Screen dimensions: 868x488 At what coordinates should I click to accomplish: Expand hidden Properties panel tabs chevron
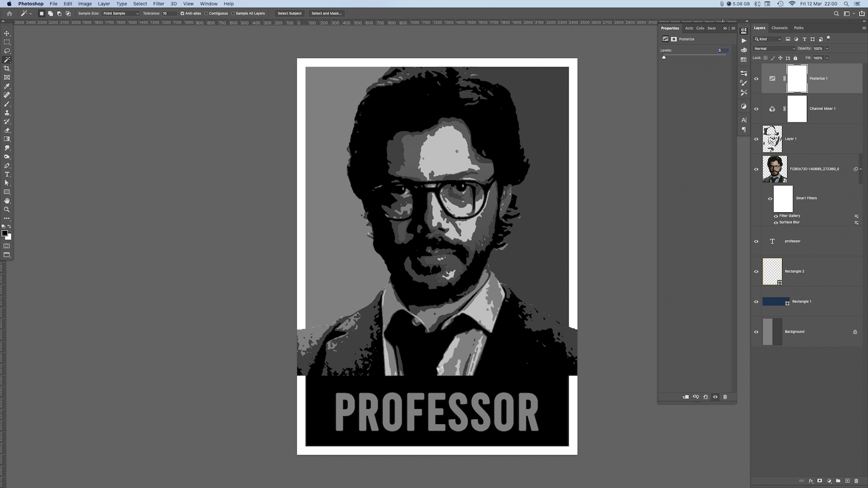[725, 28]
